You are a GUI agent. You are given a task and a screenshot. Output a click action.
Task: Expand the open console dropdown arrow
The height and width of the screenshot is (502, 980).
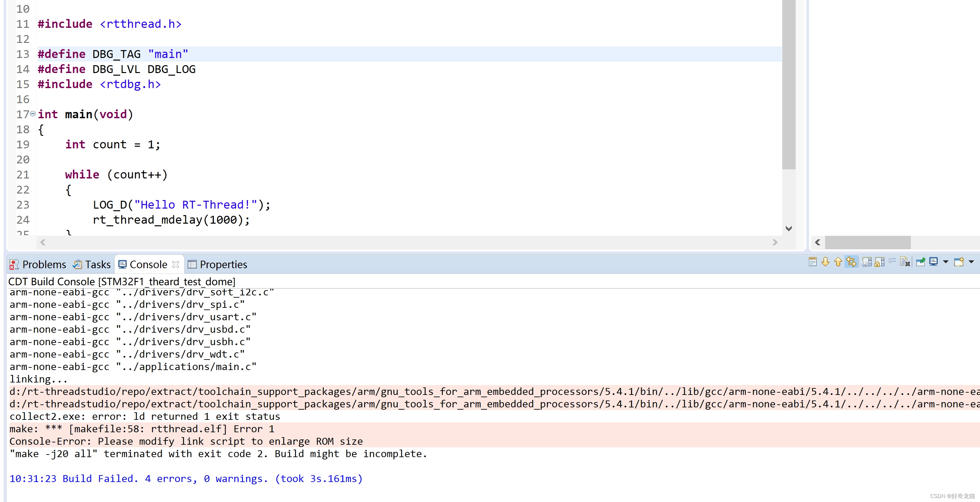[x=971, y=262]
